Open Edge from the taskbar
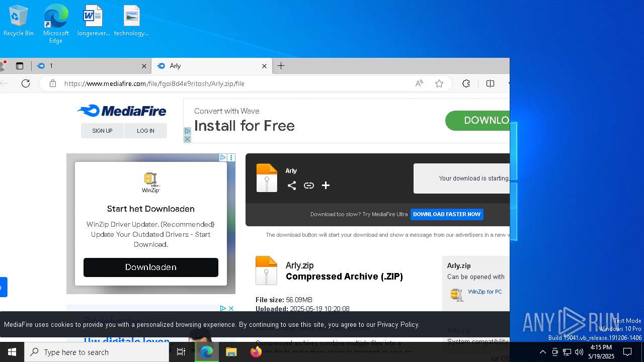This screenshot has height=362, width=644. pos(207,352)
